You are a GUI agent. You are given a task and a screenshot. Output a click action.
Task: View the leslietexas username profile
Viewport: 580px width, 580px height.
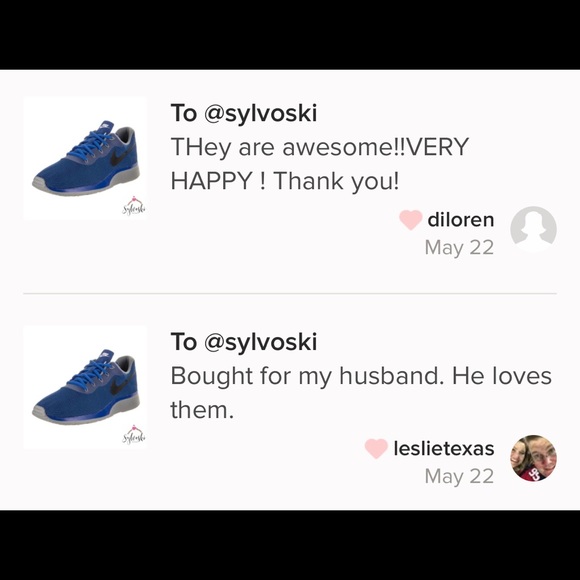pyautogui.click(x=444, y=448)
